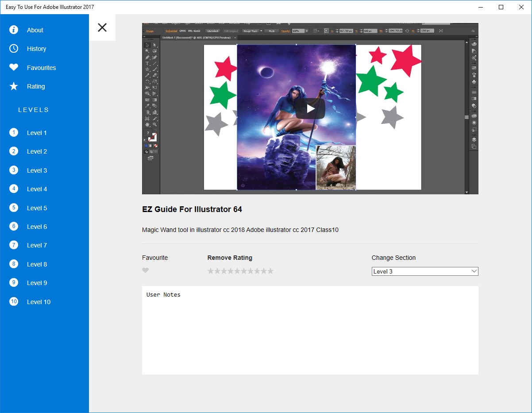Toggle the Favourite heart for this video
Viewport: 532px width, 413px height.
[x=145, y=270]
